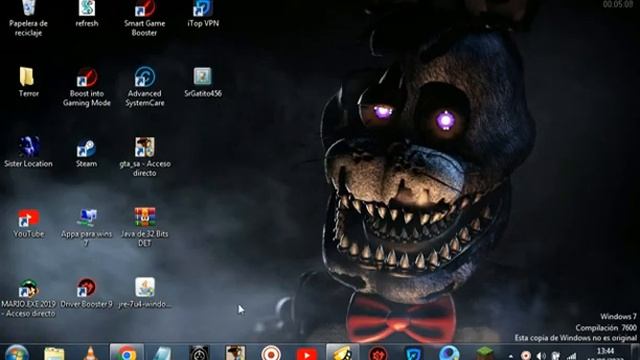Open file explorer folder in taskbar
This screenshot has height=360, width=640.
coord(54,353)
